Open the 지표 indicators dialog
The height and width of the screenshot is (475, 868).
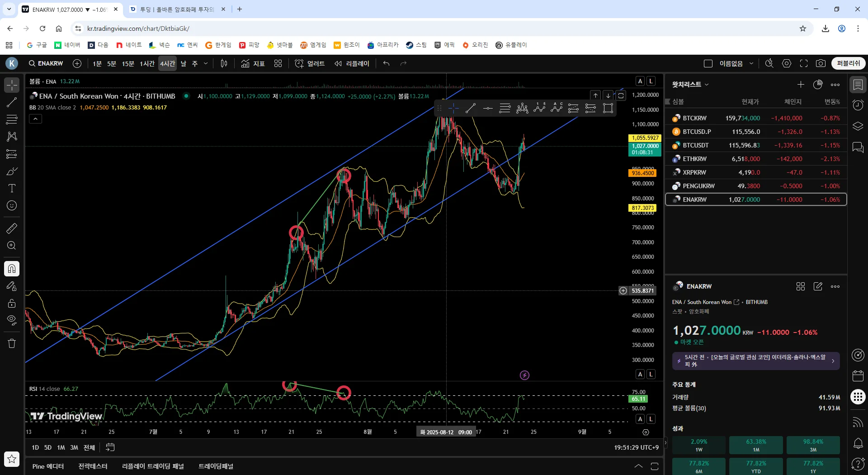[x=253, y=64]
